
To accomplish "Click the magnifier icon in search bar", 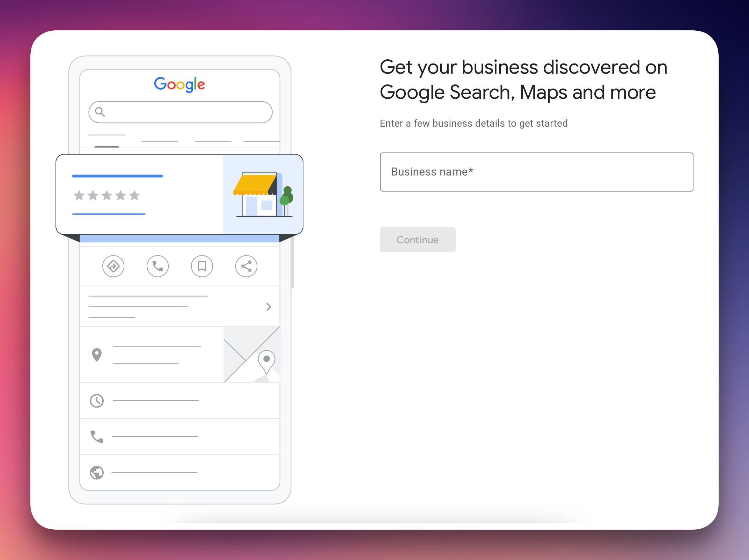I will coord(100,112).
